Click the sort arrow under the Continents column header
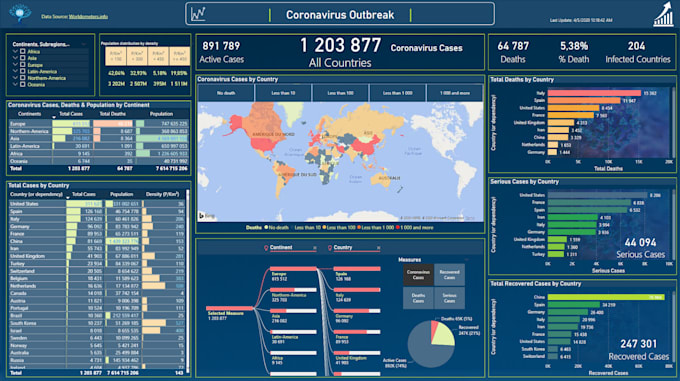This screenshot has height=381, width=680. coord(54,117)
